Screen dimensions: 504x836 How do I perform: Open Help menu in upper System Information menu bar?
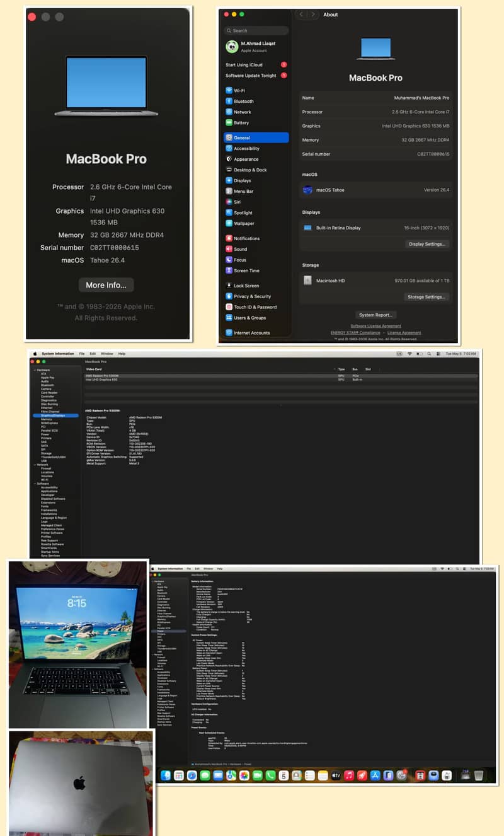[122, 354]
